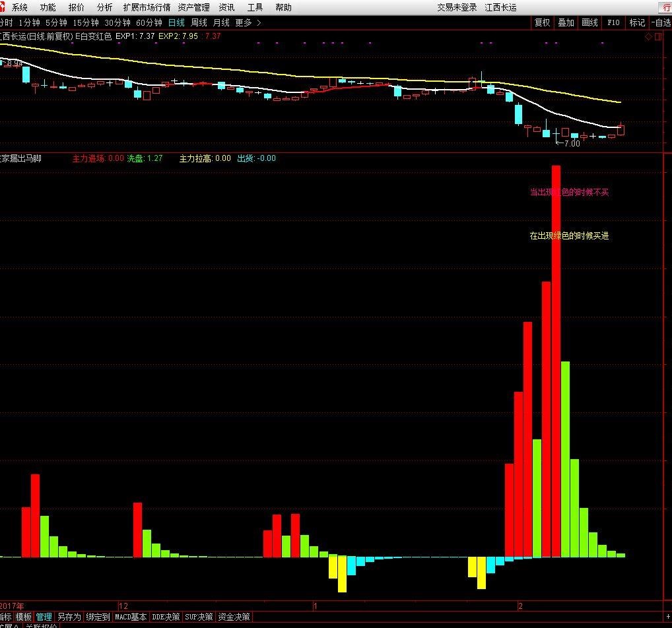The image size is (672, 628).
Task: Expand the 更多 periods list
Action: [x=248, y=22]
